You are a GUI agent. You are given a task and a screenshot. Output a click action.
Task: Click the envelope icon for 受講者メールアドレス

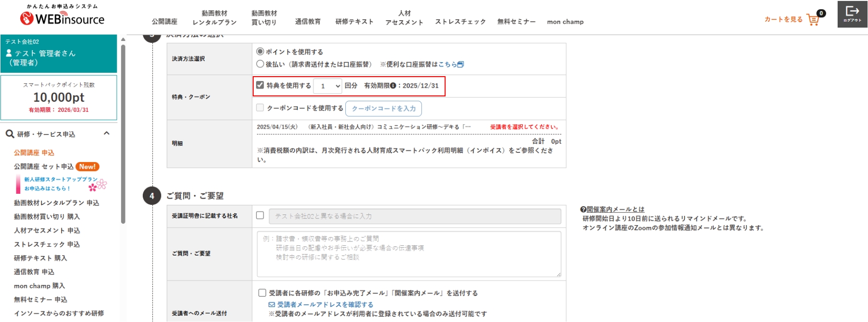(x=271, y=305)
